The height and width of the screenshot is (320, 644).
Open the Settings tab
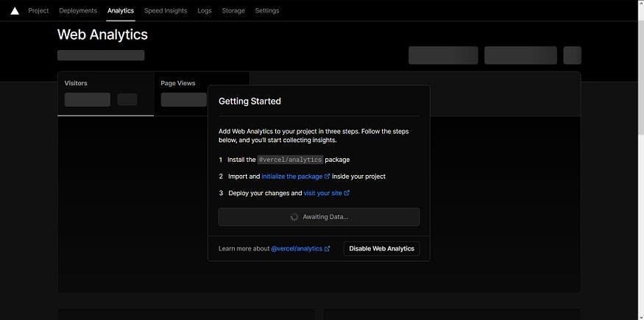click(x=267, y=10)
